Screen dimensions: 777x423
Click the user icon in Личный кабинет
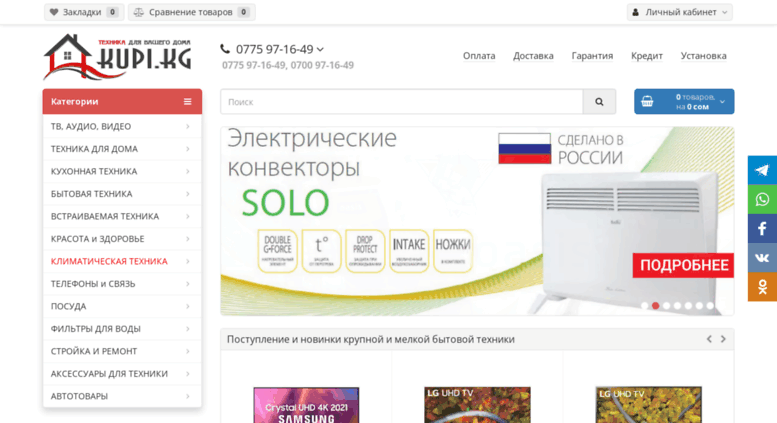pyautogui.click(x=636, y=12)
